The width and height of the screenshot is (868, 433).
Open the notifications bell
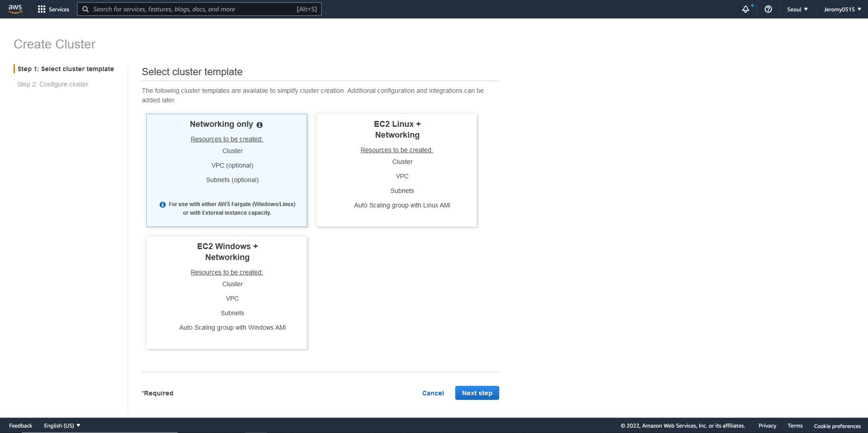[x=745, y=9]
